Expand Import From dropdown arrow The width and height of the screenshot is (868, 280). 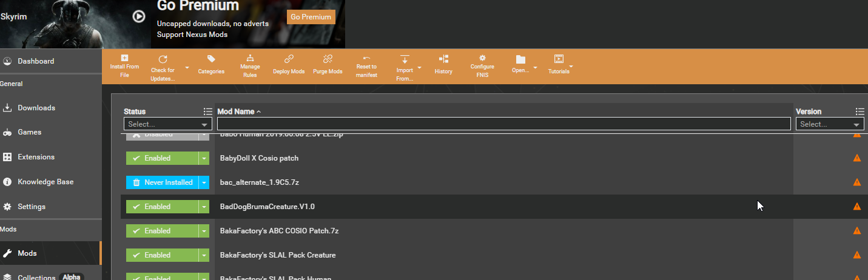[x=420, y=67]
